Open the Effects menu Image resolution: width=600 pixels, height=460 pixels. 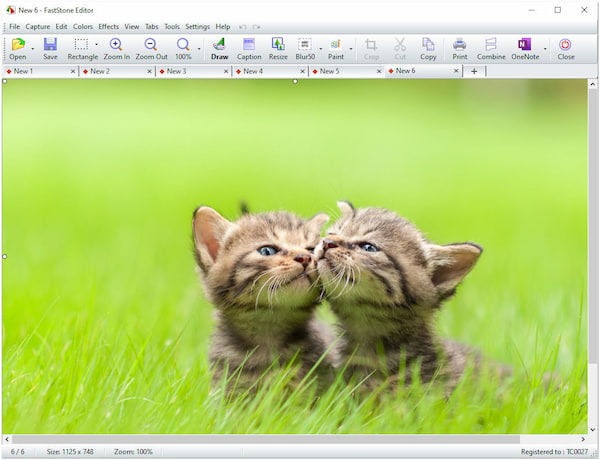(x=108, y=26)
